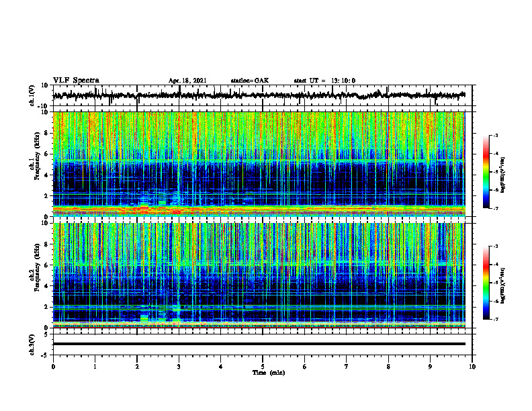This screenshot has width=532, height=411.
Task: Click time axis tick label "0"
Action: tap(53, 367)
